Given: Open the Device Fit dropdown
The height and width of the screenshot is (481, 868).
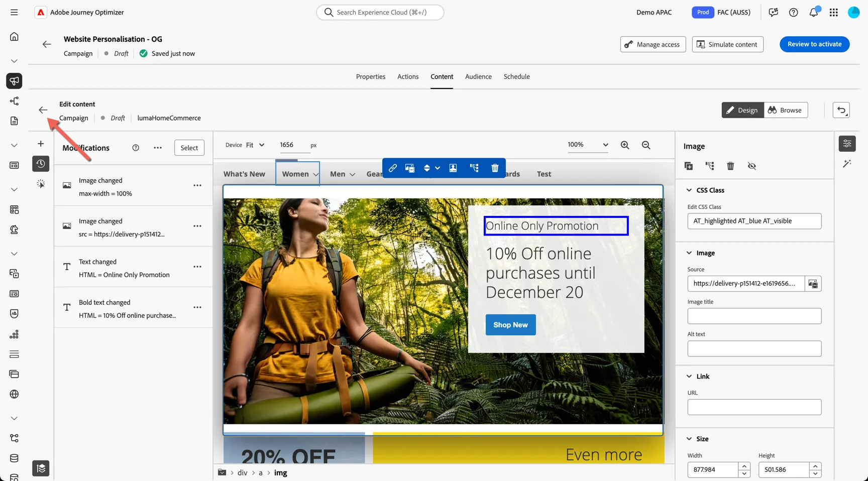Looking at the screenshot, I should point(255,145).
